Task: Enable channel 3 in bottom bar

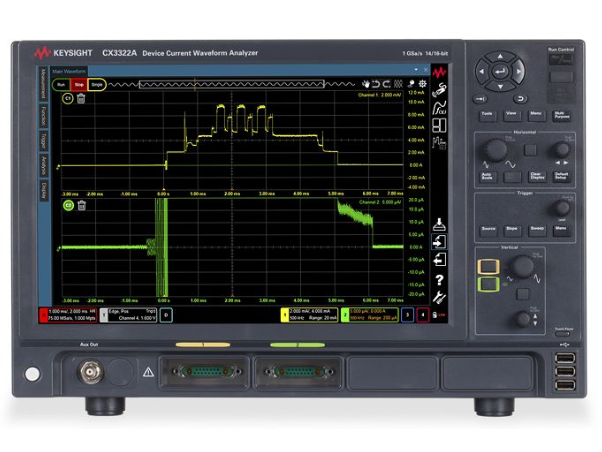Action: (407, 313)
